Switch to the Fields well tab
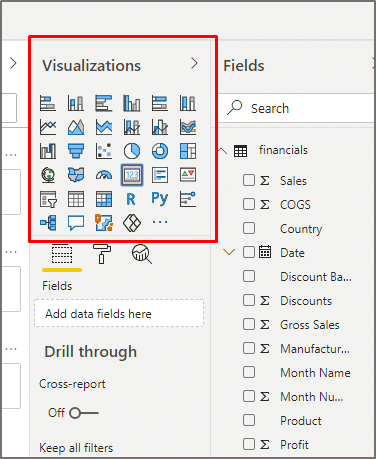The height and width of the screenshot is (459, 376). pos(62,254)
